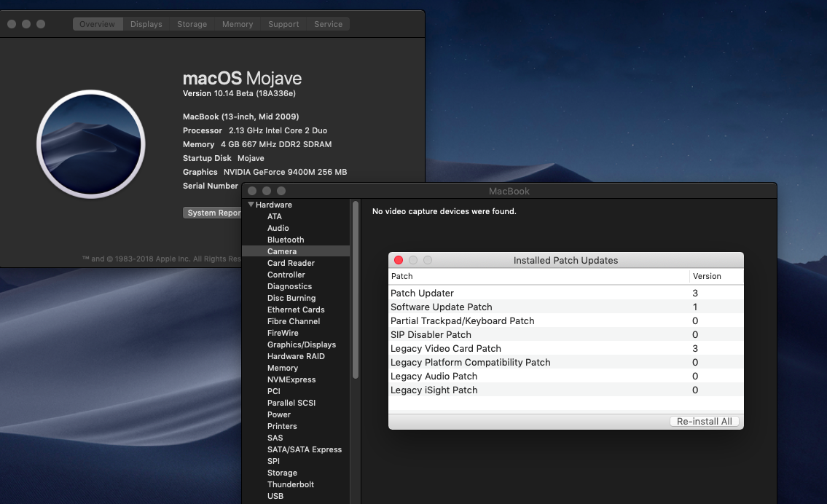827x504 pixels.
Task: Click the System Report button
Action: (212, 213)
